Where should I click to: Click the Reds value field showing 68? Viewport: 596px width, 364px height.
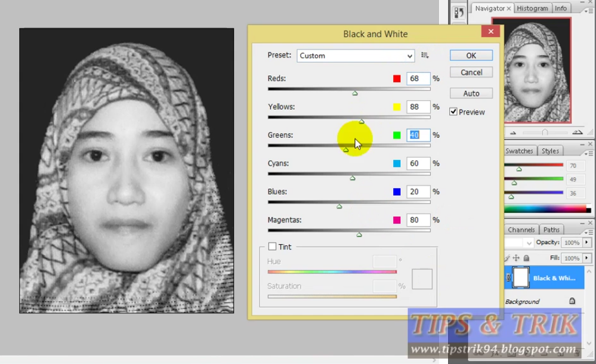coord(418,79)
